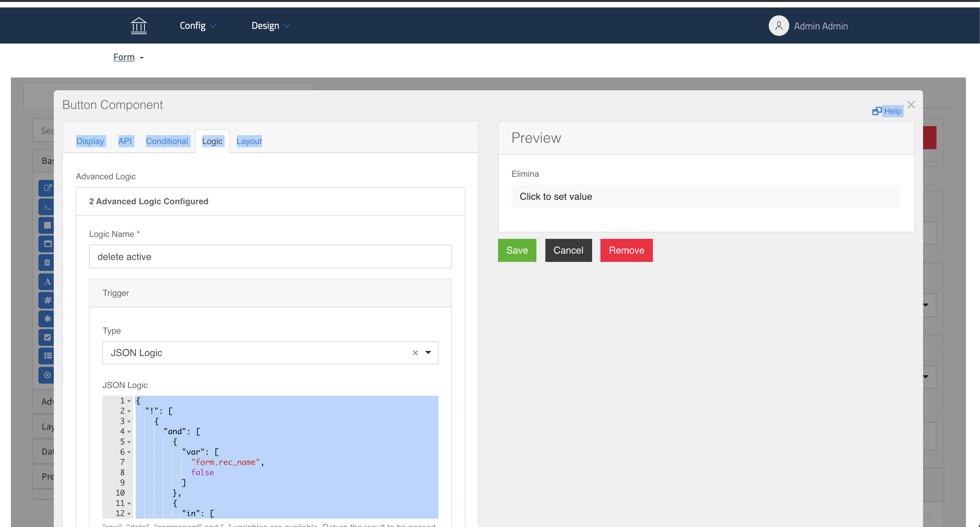Click the Admin Admin user avatar icon
The height and width of the screenshot is (527, 980).
(778, 26)
